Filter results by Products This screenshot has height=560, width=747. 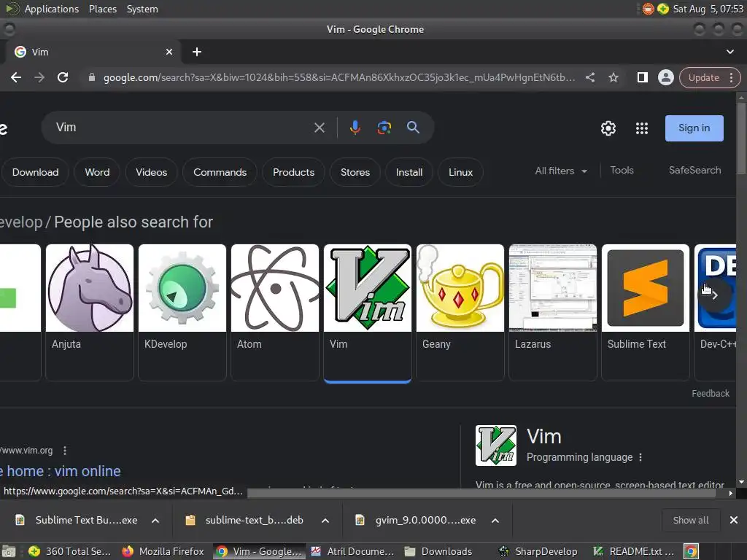point(293,172)
